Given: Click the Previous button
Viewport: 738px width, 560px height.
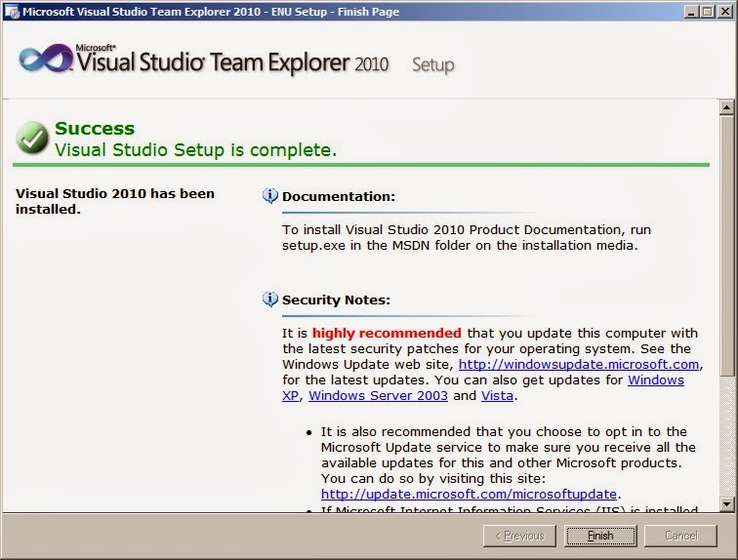Looking at the screenshot, I should pos(519,536).
